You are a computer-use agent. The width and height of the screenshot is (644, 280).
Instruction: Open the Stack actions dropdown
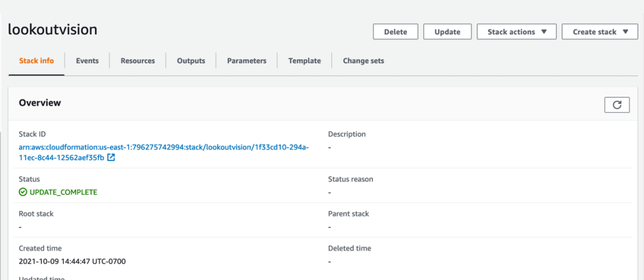click(x=517, y=32)
